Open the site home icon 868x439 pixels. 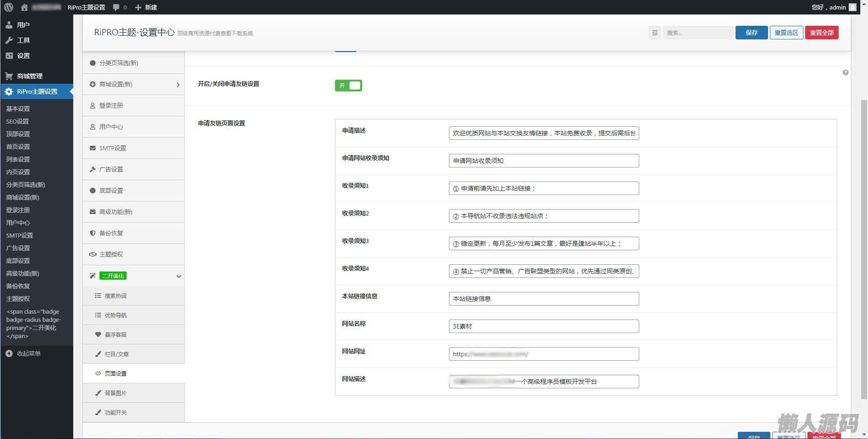(24, 7)
